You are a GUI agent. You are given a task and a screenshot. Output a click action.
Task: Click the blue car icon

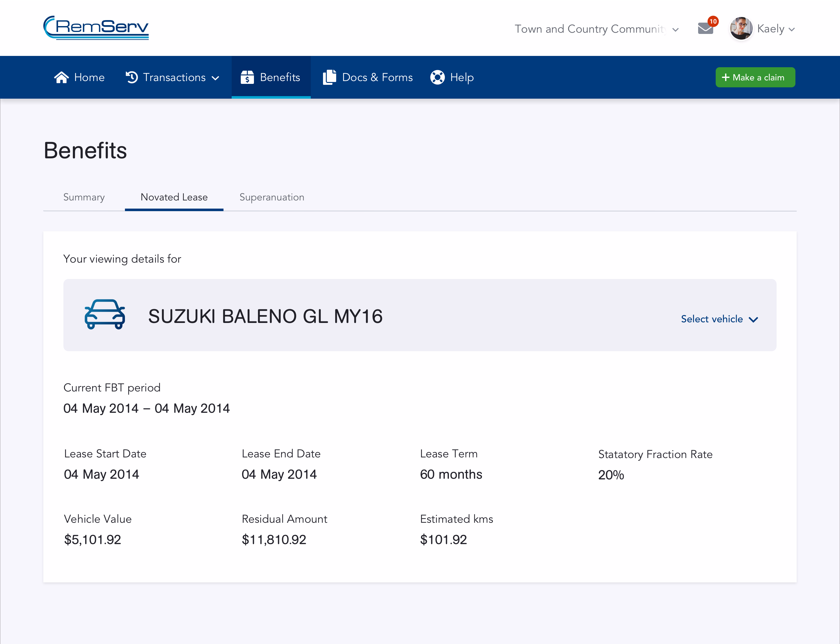click(x=105, y=314)
